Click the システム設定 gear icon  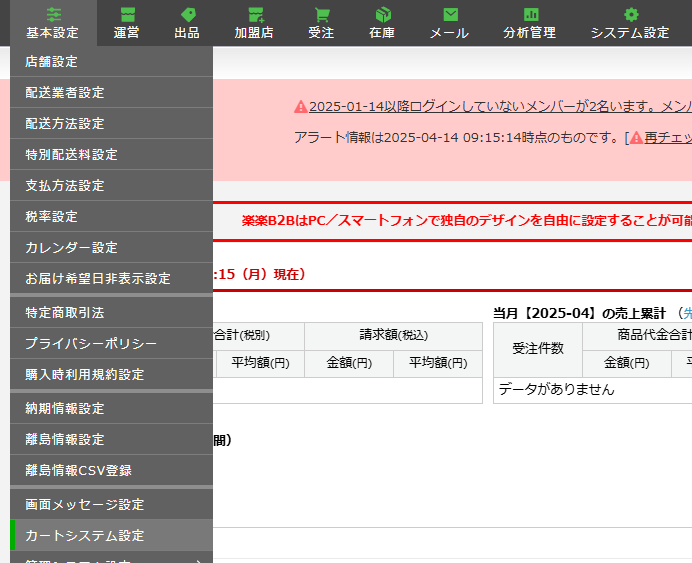[631, 15]
